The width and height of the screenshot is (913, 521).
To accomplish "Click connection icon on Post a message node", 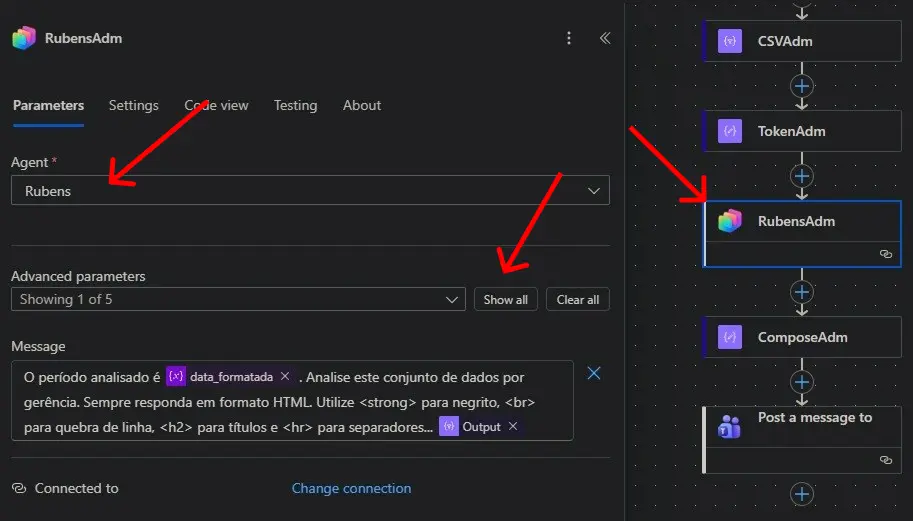I will click(886, 460).
